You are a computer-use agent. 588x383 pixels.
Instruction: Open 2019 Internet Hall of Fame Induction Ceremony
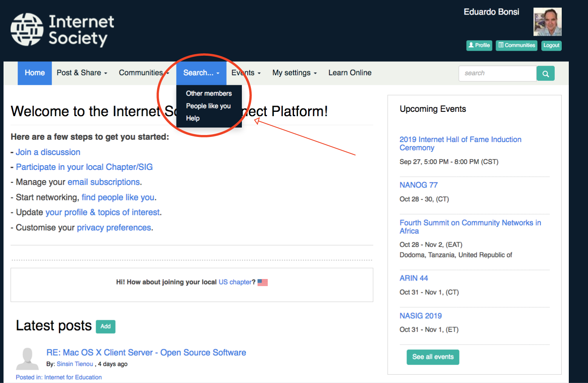point(460,144)
